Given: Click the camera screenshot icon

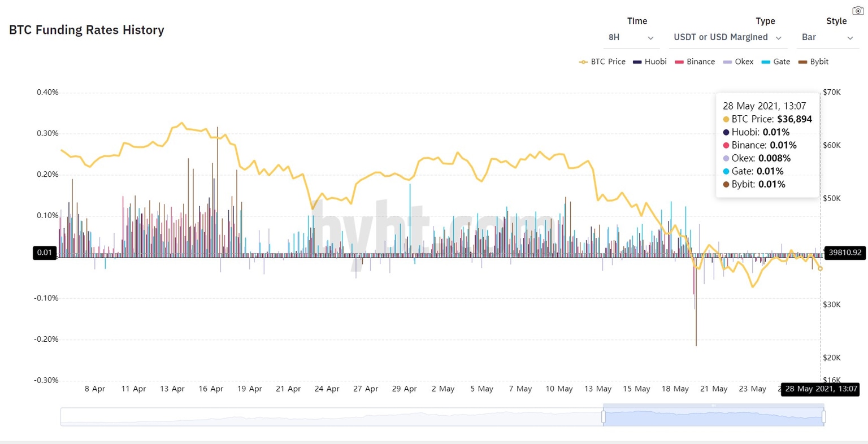Looking at the screenshot, I should click(x=858, y=10).
